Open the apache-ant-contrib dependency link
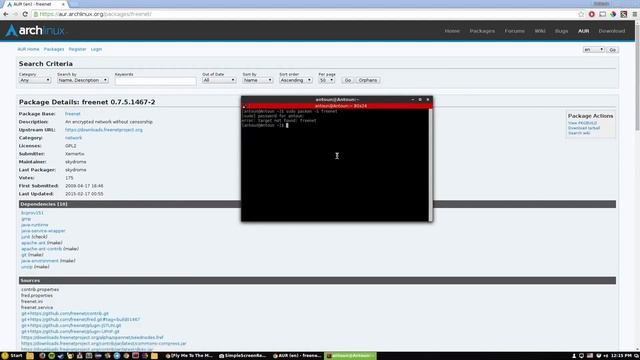The height and width of the screenshot is (360, 640). 42,249
